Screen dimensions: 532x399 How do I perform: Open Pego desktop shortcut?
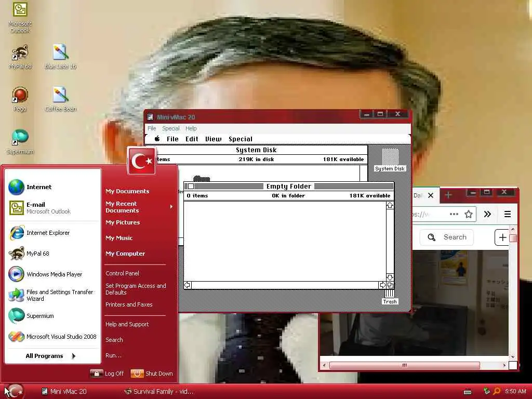point(20,99)
